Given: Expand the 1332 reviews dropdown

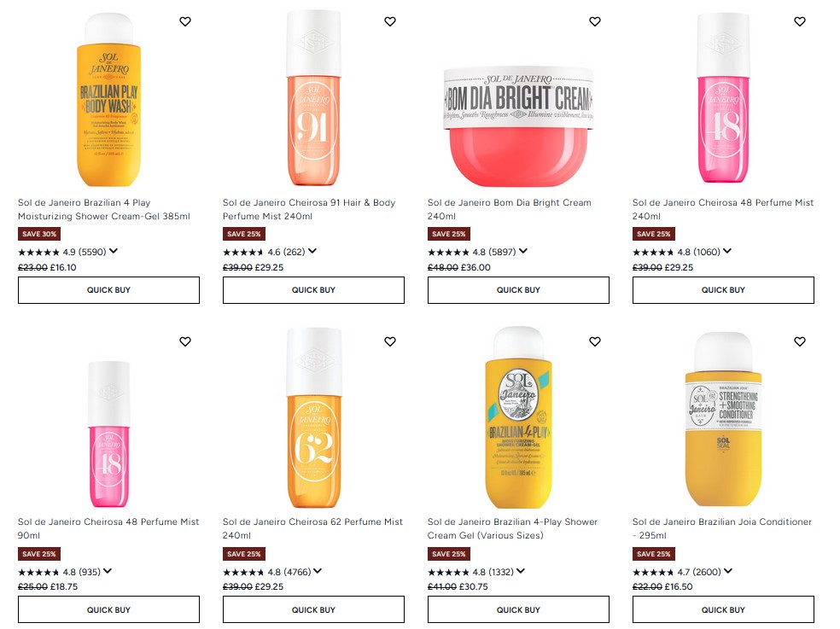Looking at the screenshot, I should tap(521, 571).
